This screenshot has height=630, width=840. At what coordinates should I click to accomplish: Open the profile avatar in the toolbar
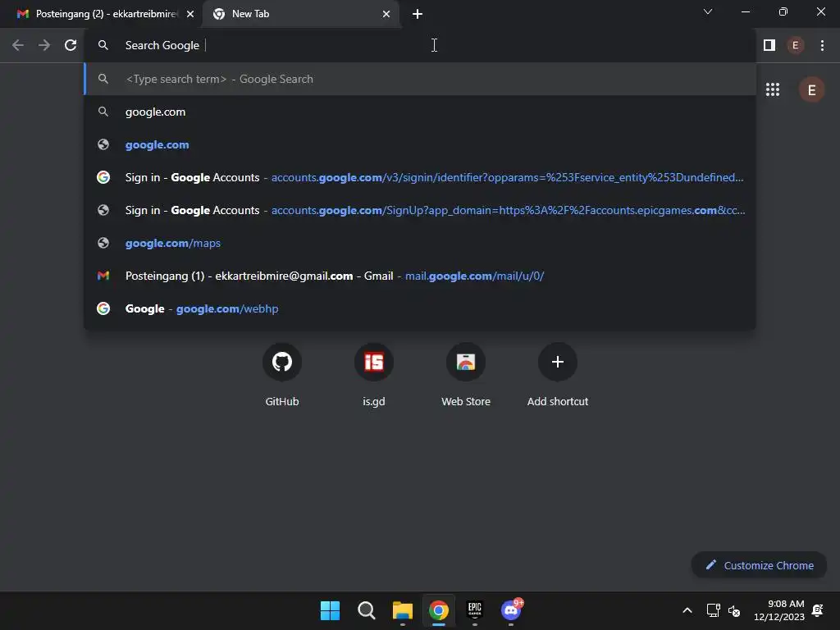pyautogui.click(x=796, y=46)
